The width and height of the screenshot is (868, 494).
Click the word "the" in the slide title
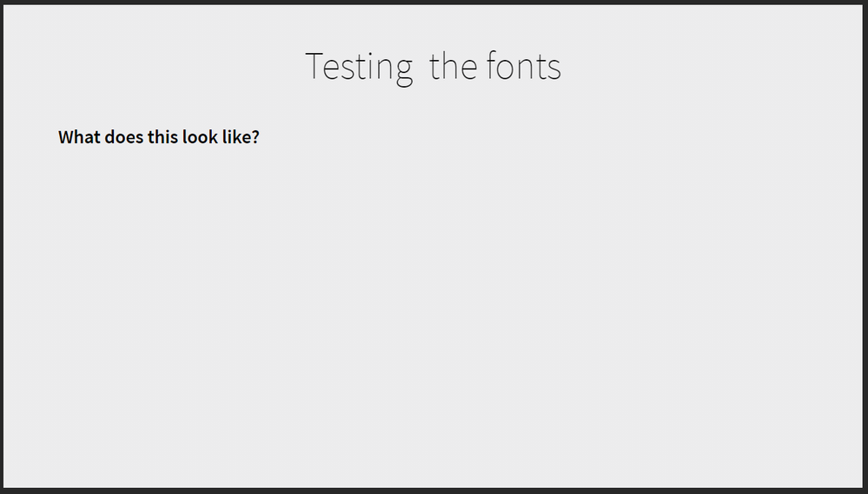click(x=453, y=67)
